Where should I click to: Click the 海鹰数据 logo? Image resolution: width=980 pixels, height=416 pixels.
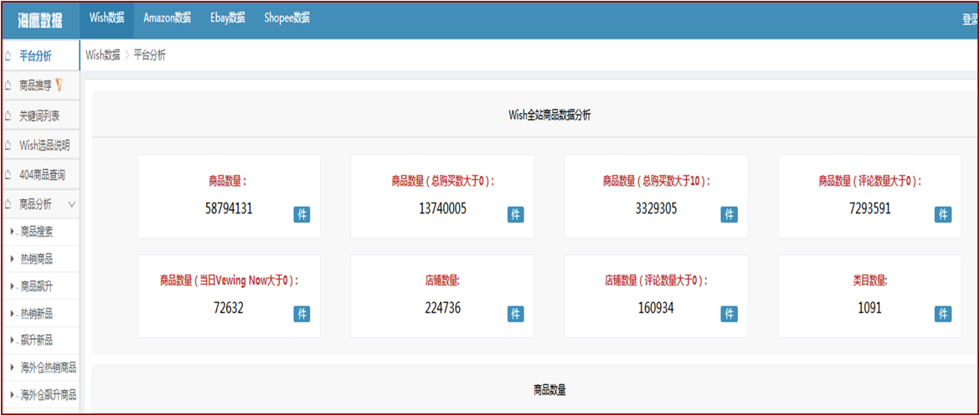click(x=40, y=20)
